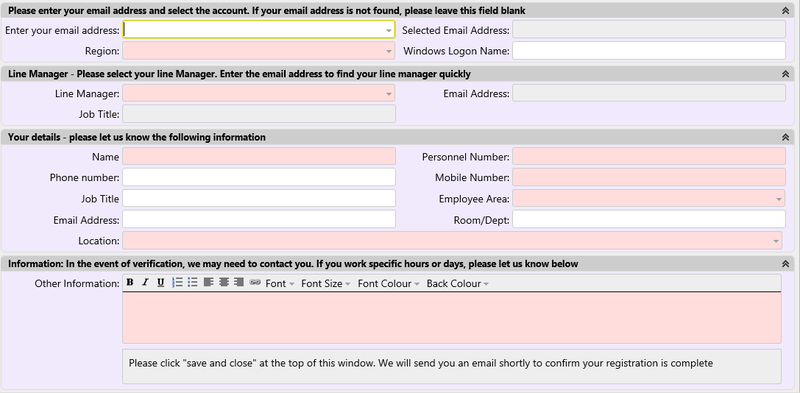Viewport: 800px width, 393px height.
Task: Open the Back Colour picker dropdown
Action: (x=458, y=283)
